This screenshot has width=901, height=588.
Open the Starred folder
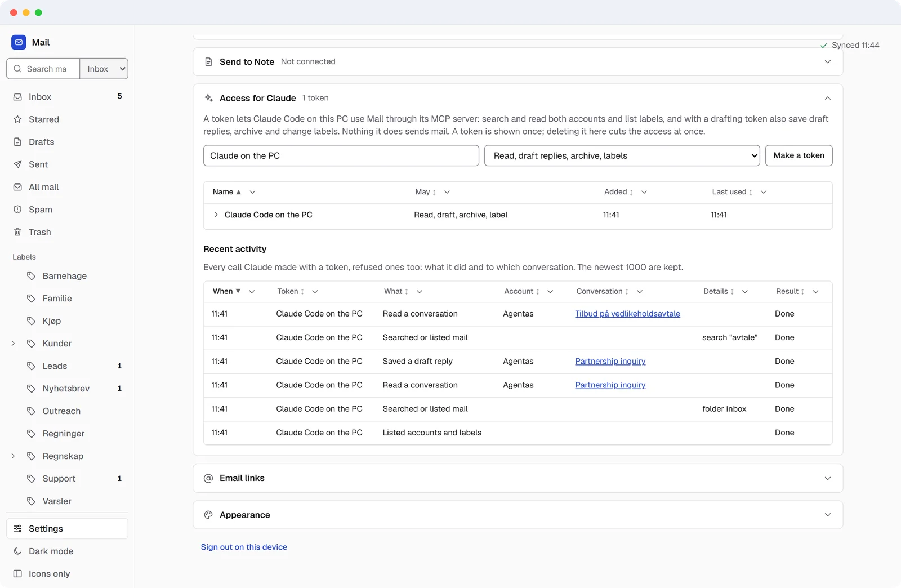pyautogui.click(x=67, y=119)
